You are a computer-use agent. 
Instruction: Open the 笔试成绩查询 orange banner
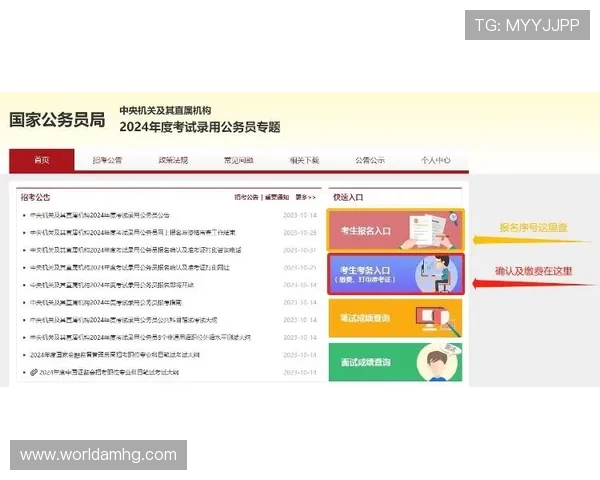[396, 318]
